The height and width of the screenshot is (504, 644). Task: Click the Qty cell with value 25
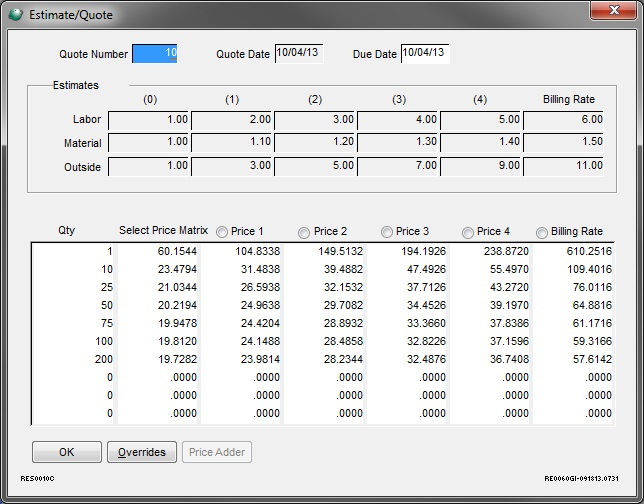coord(73,287)
